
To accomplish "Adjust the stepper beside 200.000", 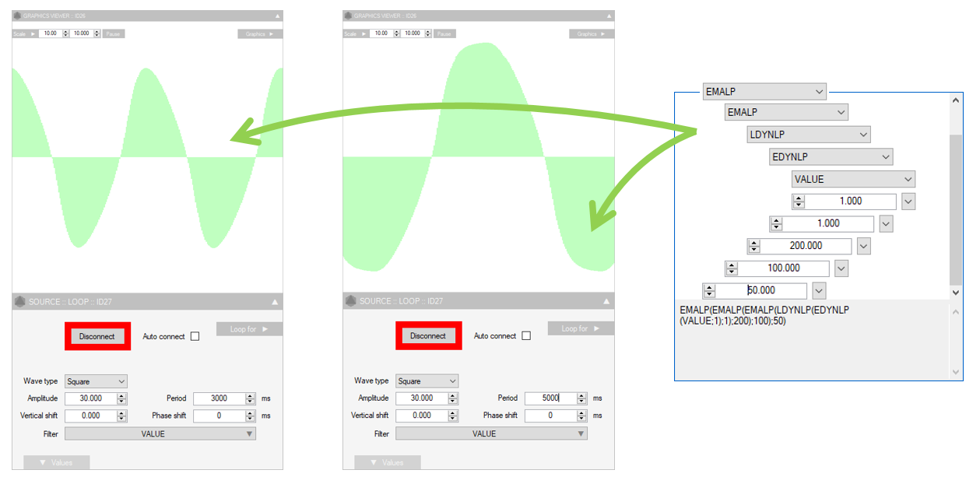I will [753, 245].
